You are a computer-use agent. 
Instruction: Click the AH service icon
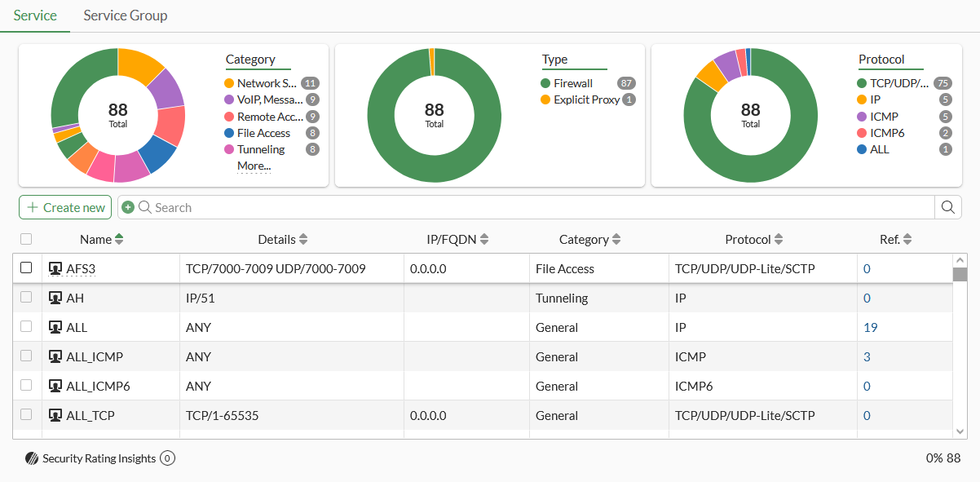coord(55,298)
